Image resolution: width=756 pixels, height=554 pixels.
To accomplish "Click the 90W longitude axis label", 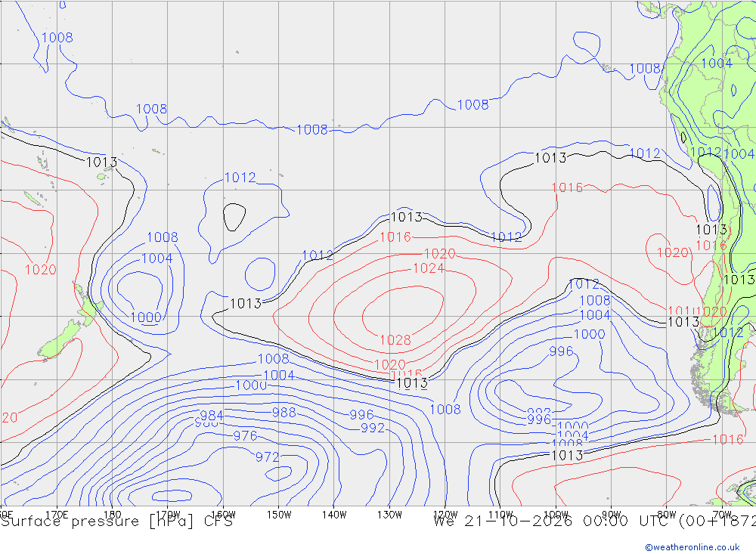I will 612,515.
